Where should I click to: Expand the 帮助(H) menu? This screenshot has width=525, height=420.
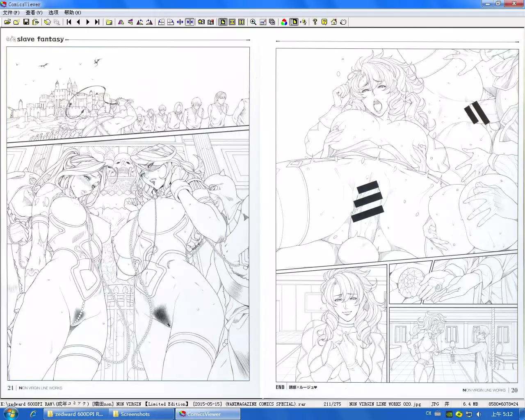[73, 13]
